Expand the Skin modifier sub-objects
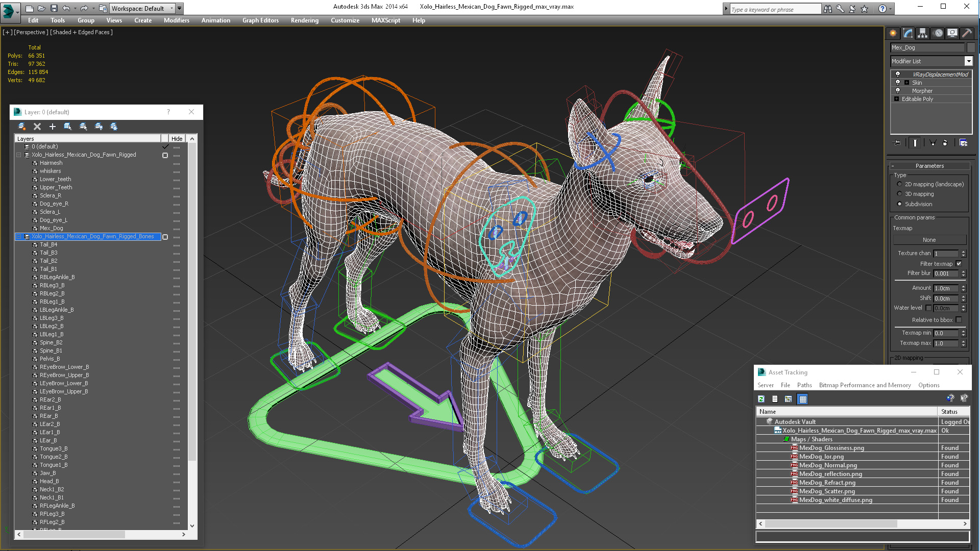980x551 pixels. (x=907, y=83)
